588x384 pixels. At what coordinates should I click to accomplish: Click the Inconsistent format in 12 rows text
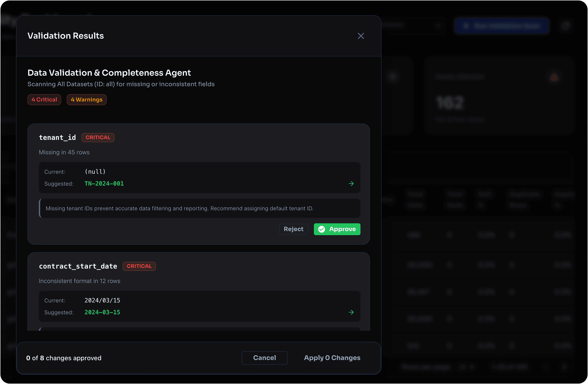coord(79,281)
